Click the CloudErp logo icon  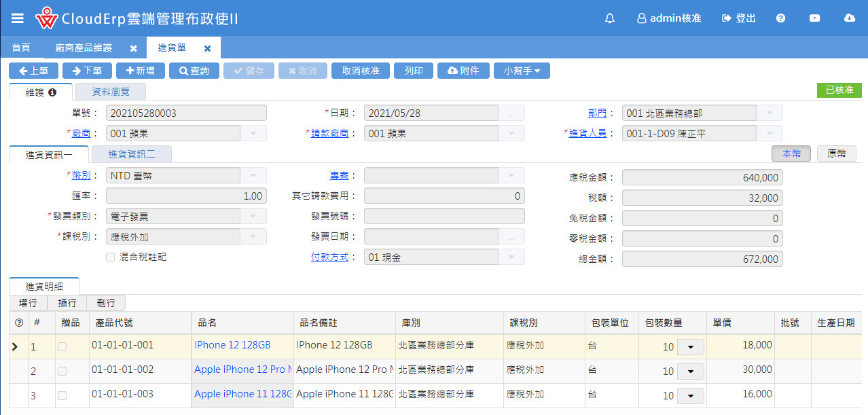[x=47, y=18]
